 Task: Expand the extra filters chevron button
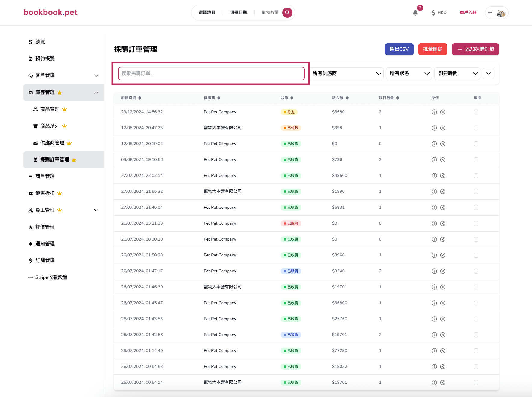488,74
